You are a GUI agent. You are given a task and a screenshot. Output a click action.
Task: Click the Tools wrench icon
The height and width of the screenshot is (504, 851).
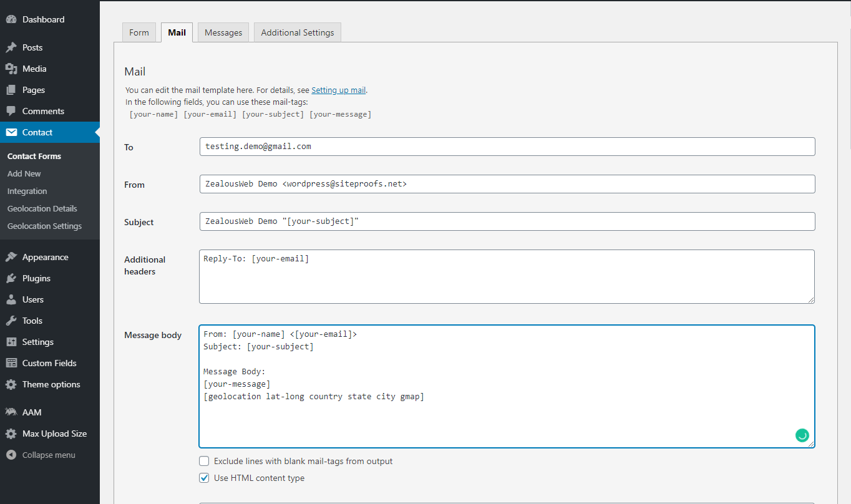[11, 321]
